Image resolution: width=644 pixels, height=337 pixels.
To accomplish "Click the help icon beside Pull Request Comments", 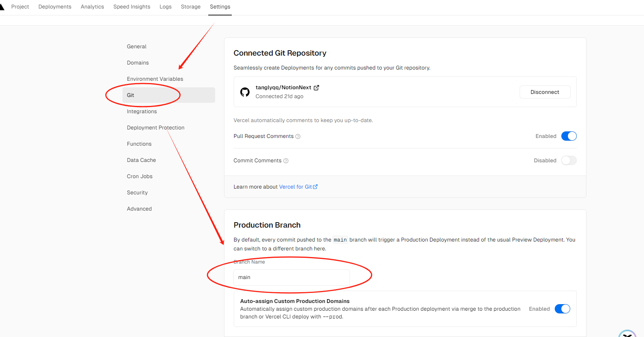I will pyautogui.click(x=298, y=136).
